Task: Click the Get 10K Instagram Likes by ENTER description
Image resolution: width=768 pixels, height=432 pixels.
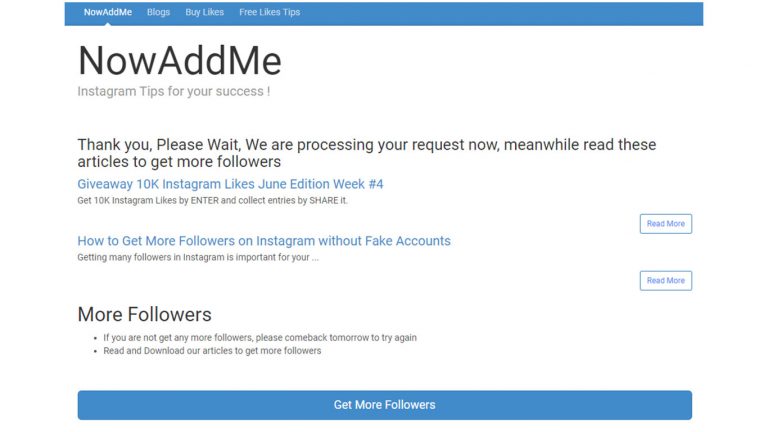Action: (x=213, y=200)
